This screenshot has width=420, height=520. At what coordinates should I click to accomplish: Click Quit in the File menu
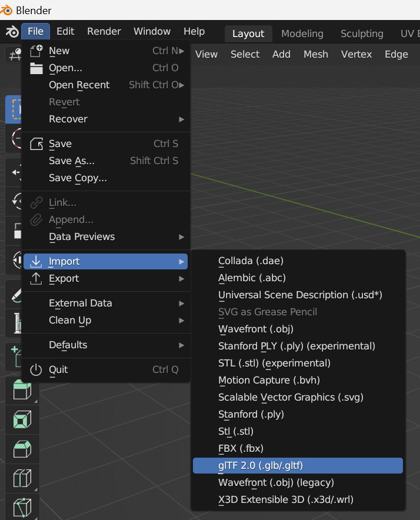pyautogui.click(x=106, y=370)
